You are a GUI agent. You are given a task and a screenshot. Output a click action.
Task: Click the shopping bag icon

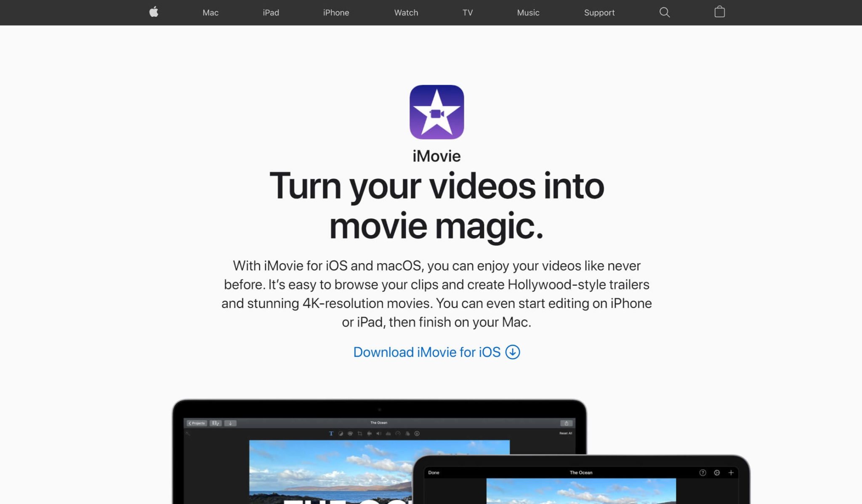point(720,12)
